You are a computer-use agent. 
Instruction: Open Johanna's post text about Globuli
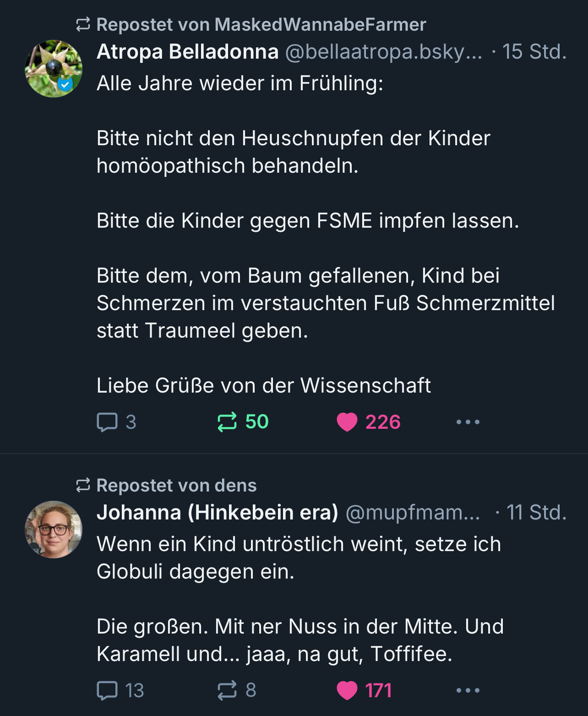point(299,558)
